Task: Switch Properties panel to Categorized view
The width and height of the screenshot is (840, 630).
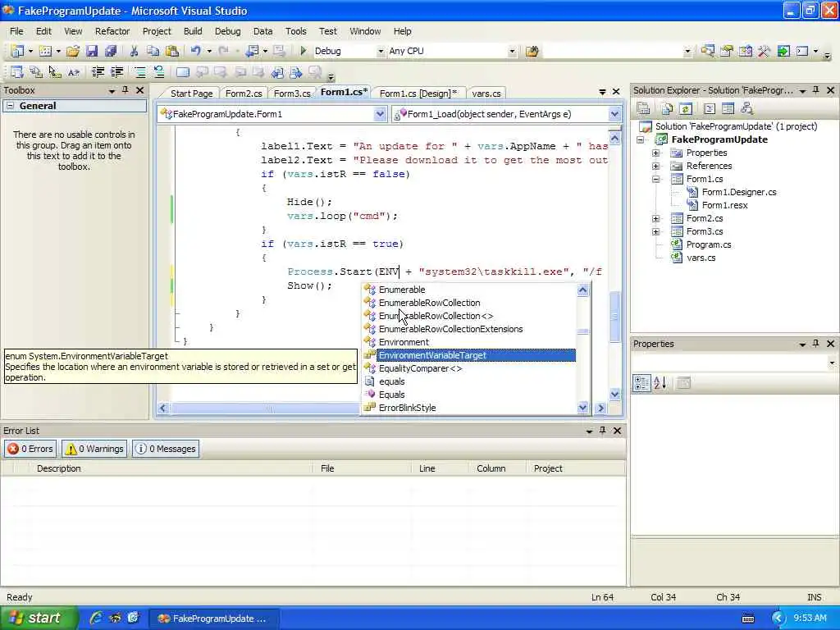Action: click(x=641, y=383)
